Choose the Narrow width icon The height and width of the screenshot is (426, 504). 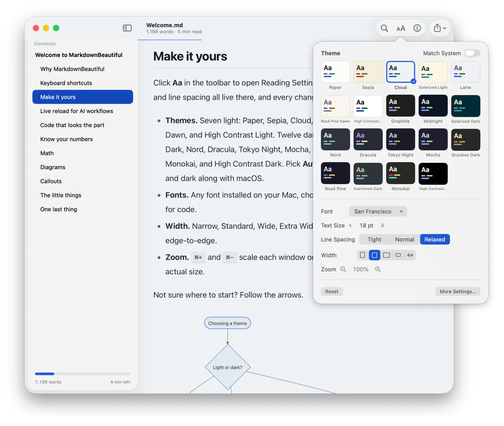click(x=363, y=255)
